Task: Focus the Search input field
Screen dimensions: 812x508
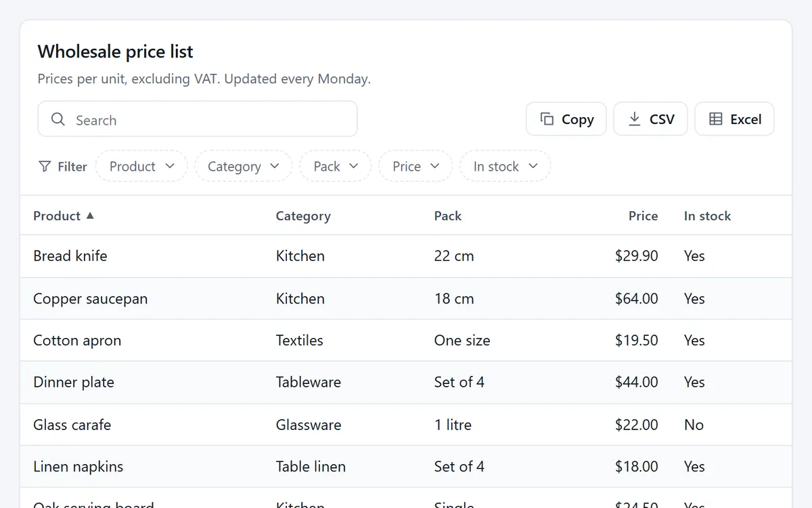Action: pos(198,119)
